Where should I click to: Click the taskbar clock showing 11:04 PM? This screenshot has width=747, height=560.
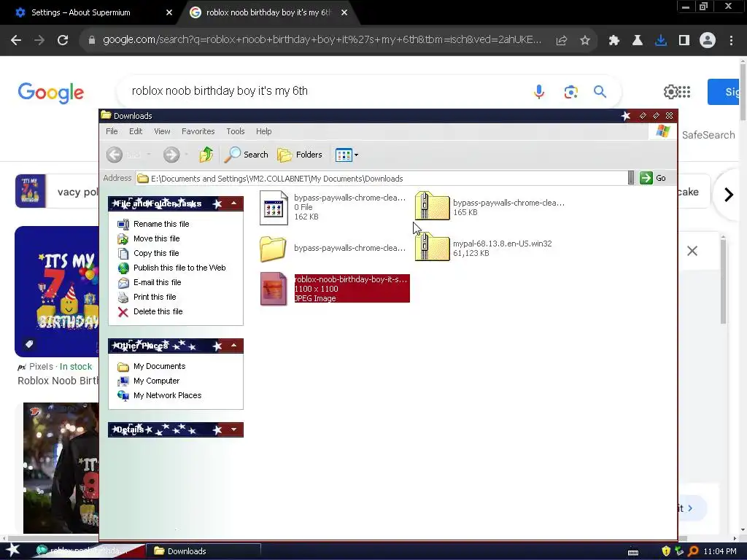coord(720,551)
